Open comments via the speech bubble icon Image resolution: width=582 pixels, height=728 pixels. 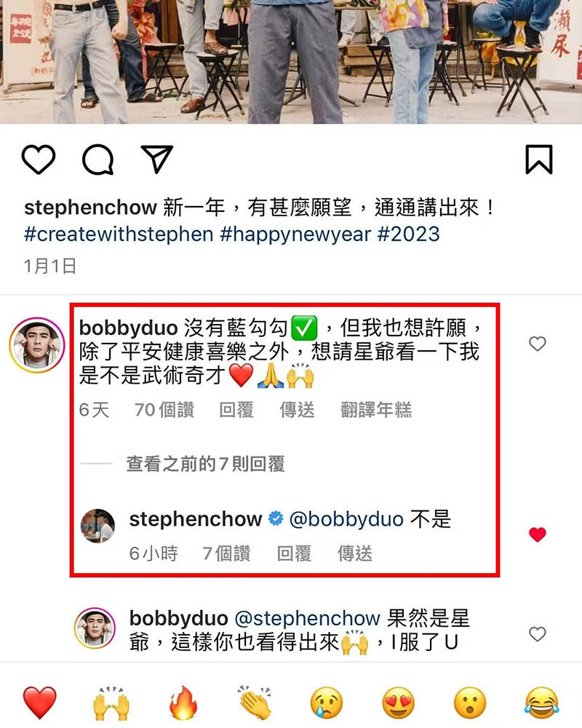(98, 159)
